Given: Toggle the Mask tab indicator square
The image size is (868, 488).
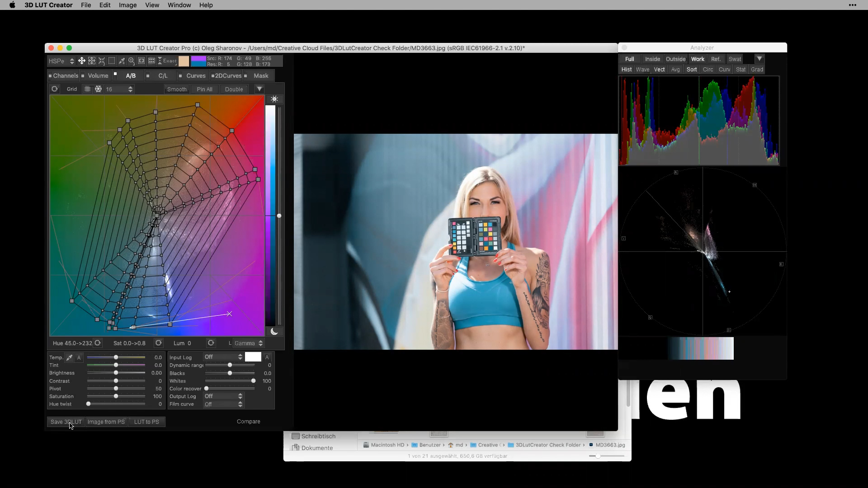Looking at the screenshot, I should (245, 76).
